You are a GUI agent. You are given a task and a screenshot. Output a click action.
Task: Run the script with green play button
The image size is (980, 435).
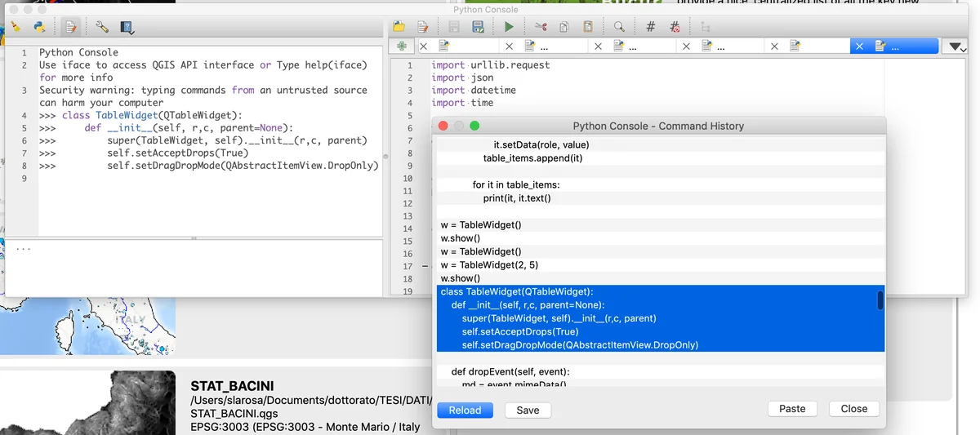pos(509,27)
